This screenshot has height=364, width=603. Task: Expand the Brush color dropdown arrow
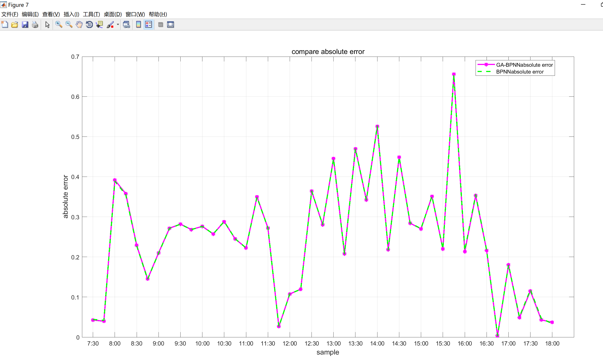[x=118, y=24]
